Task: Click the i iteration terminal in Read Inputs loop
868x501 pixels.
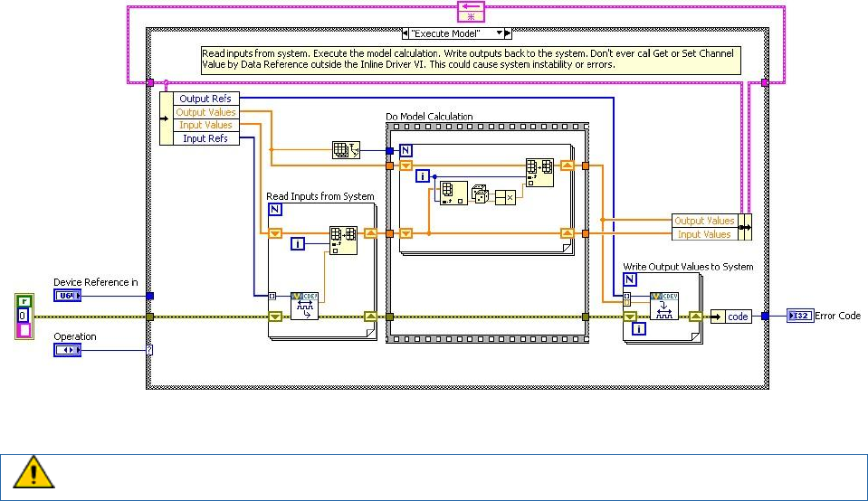Action: (298, 243)
